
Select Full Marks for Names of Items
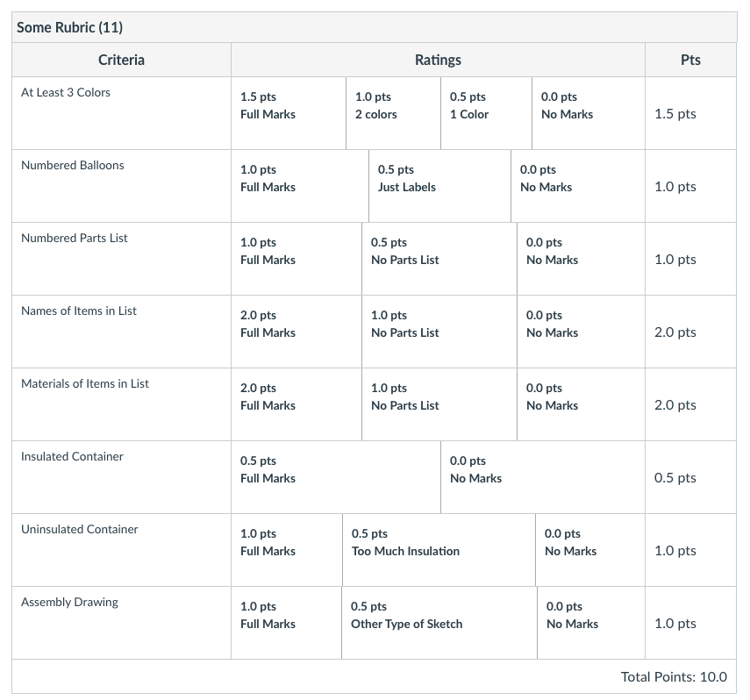coord(296,332)
